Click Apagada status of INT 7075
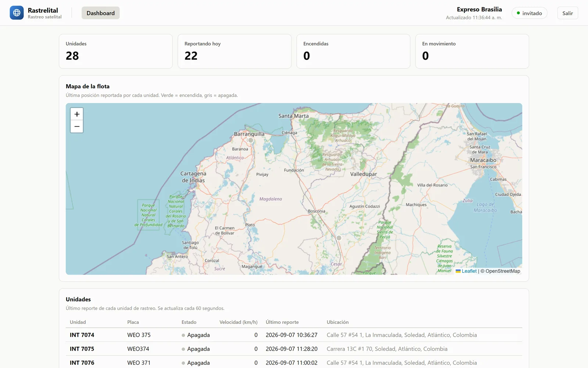 [x=196, y=349]
